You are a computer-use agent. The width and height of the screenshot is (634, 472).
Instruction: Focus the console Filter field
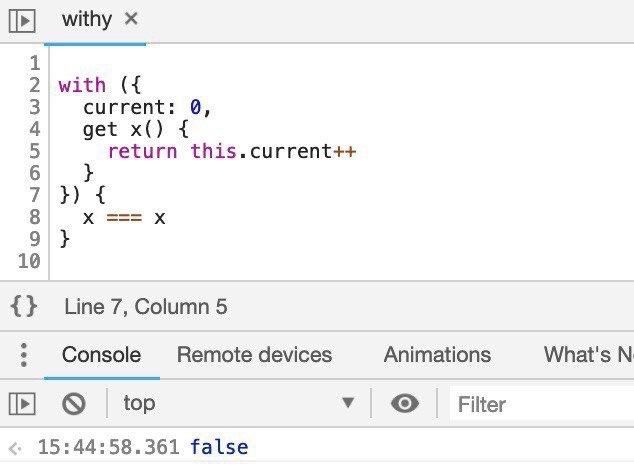coord(540,404)
